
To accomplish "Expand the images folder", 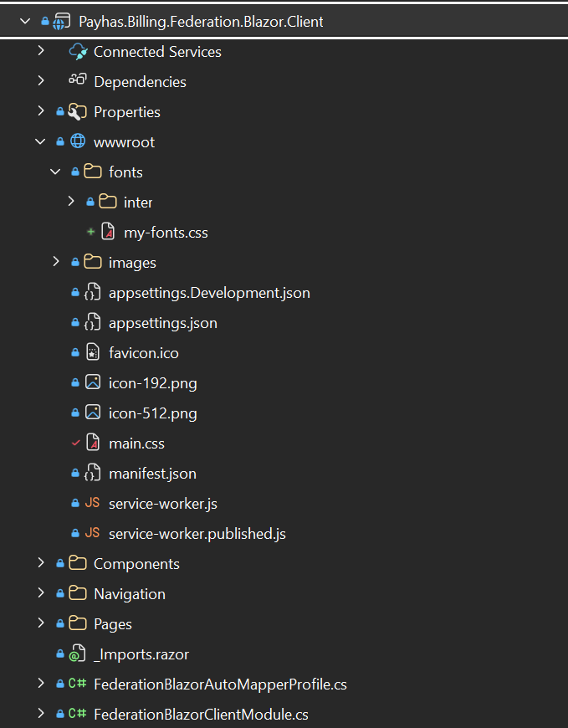I will point(56,262).
